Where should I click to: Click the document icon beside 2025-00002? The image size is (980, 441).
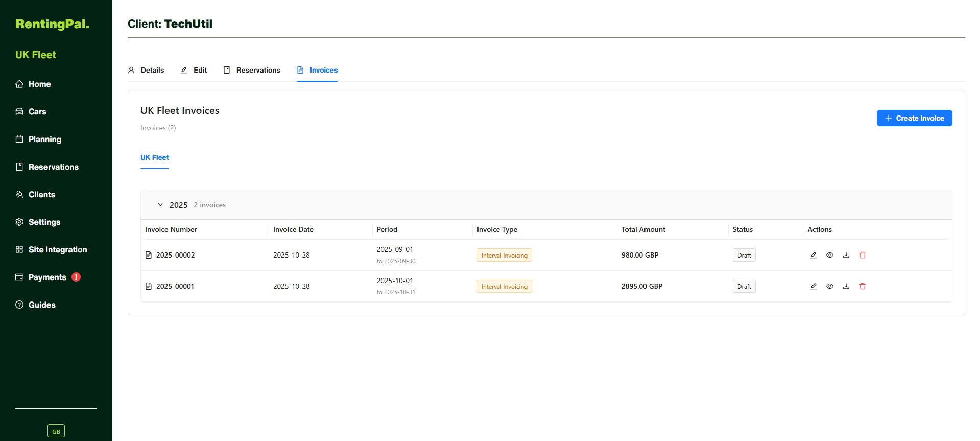pyautogui.click(x=149, y=255)
